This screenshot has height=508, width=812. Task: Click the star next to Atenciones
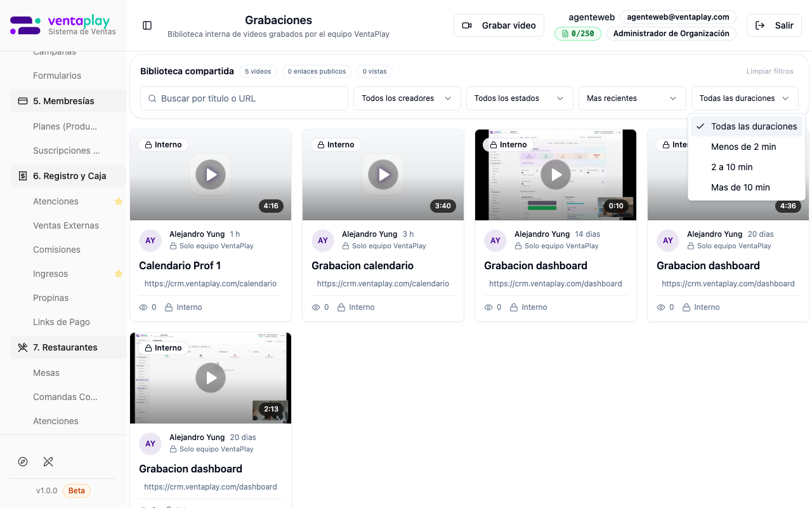118,201
